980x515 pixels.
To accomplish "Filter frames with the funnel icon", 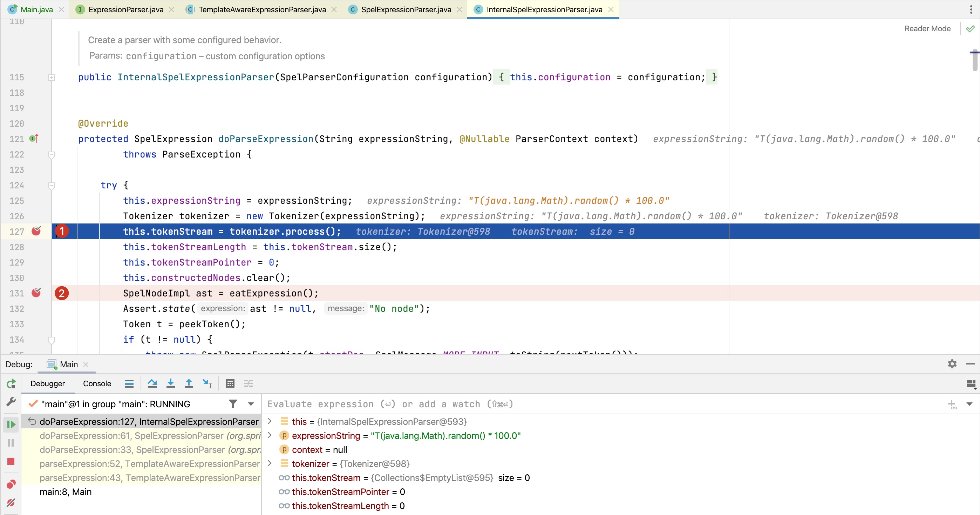I will (x=233, y=404).
